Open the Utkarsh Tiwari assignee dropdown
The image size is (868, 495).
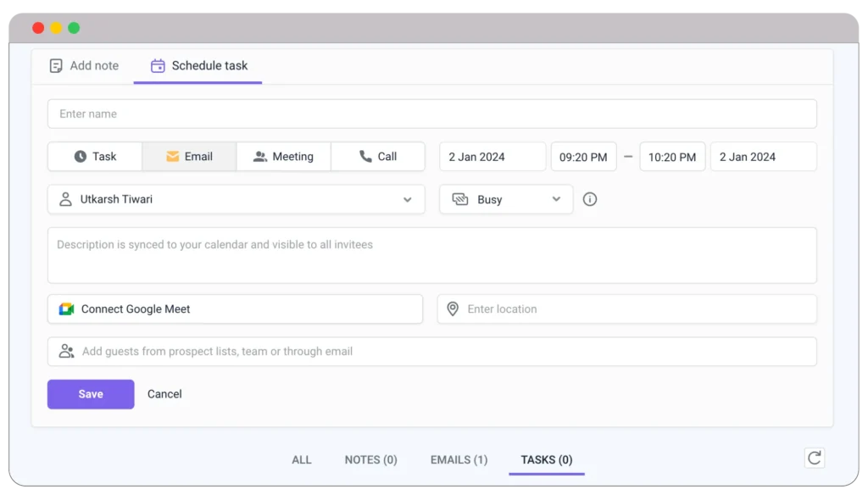point(236,199)
